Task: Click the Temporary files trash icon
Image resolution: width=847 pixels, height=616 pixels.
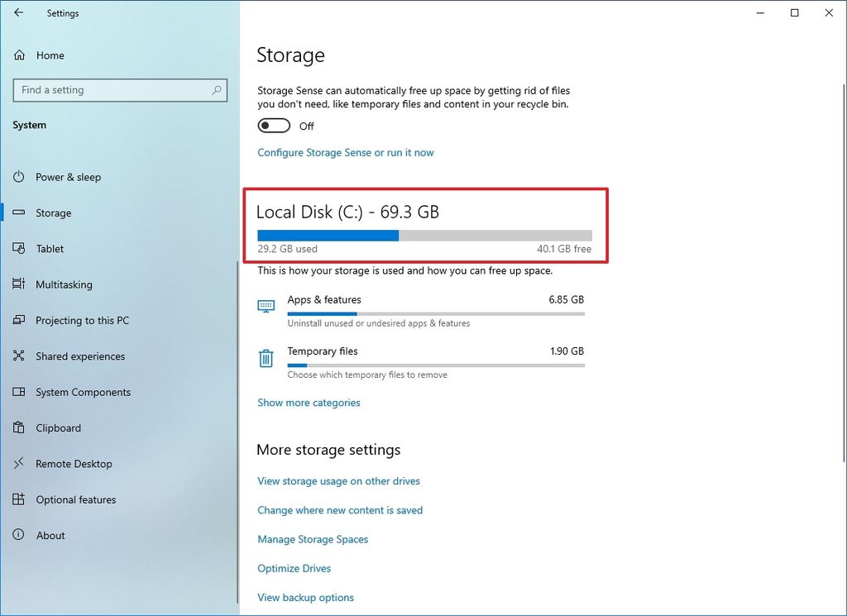Action: [266, 358]
